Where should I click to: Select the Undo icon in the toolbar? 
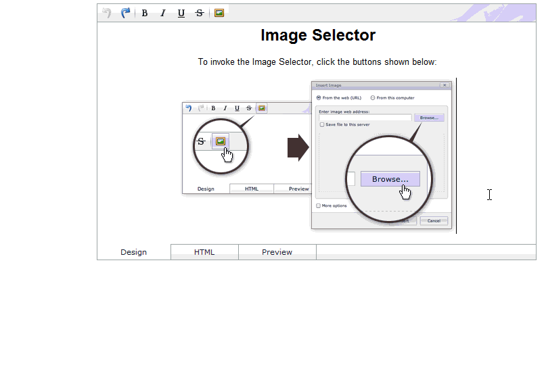pos(106,12)
